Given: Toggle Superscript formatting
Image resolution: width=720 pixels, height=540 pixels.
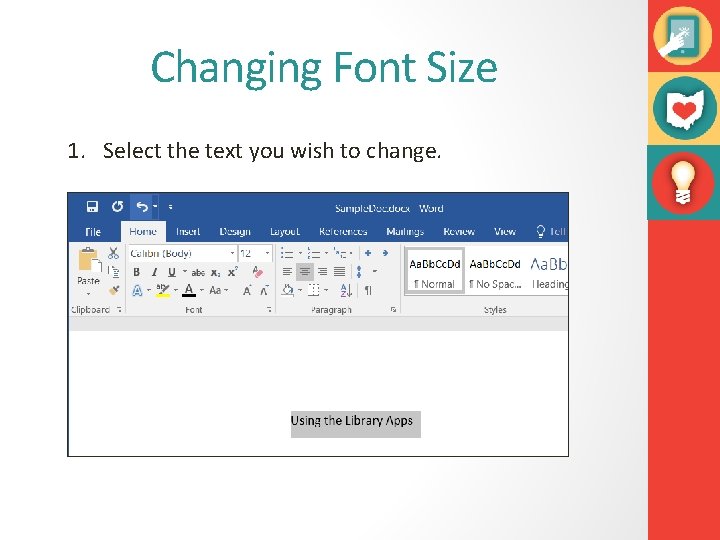Looking at the screenshot, I should point(233,271).
